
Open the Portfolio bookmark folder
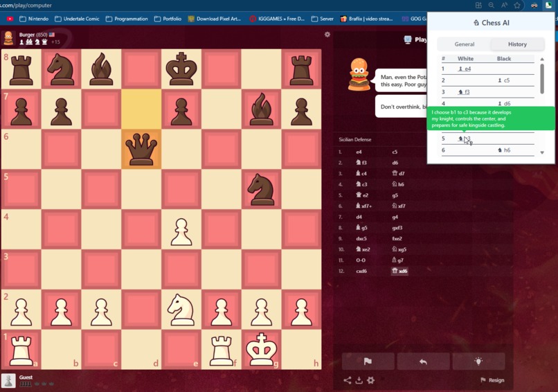pyautogui.click(x=168, y=19)
